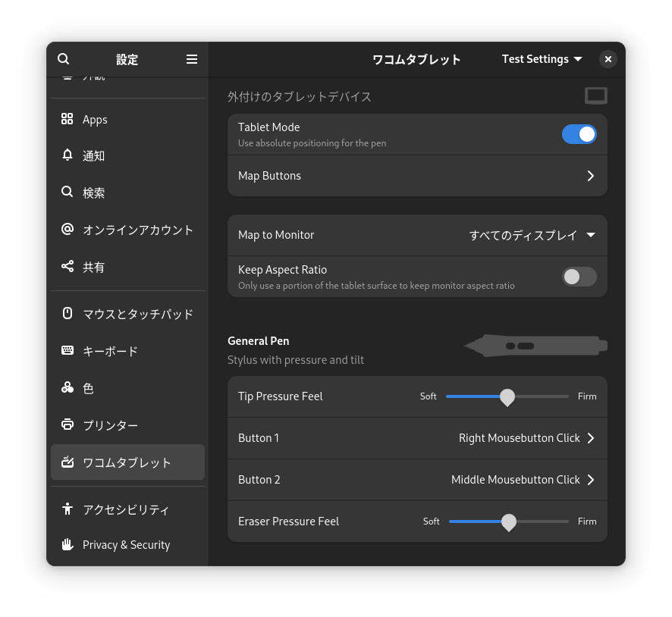Click the Apps grid icon
This screenshot has width=672, height=617.
point(68,118)
